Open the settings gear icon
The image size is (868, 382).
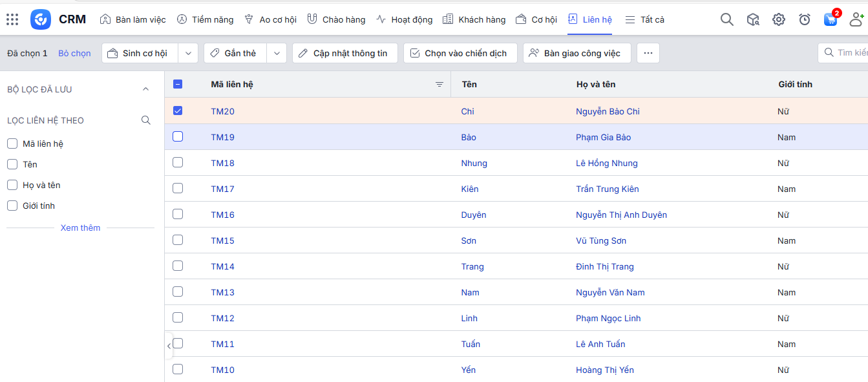pos(778,19)
